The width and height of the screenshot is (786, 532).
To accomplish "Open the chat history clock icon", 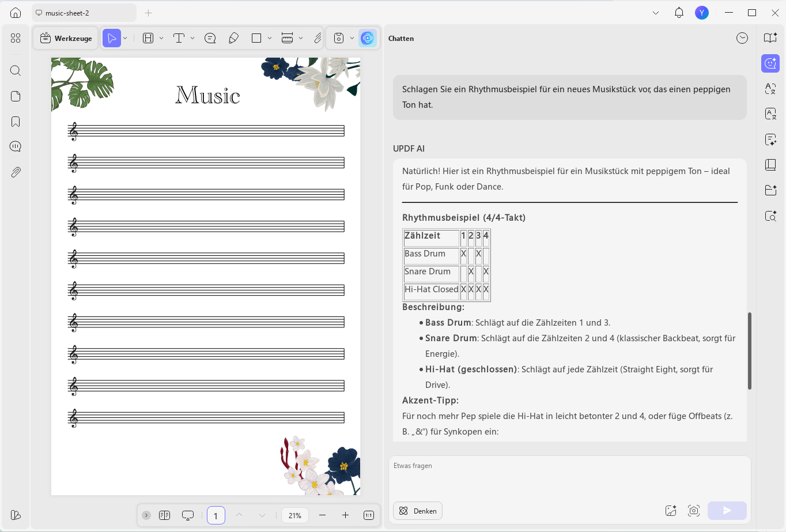I will (x=742, y=38).
